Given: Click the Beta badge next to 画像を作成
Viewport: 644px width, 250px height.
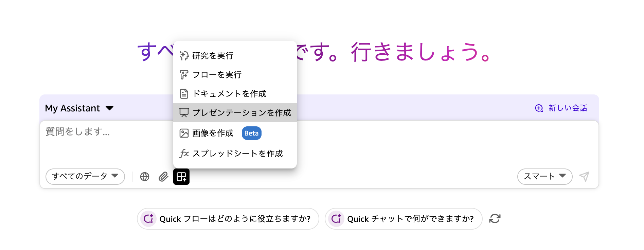Looking at the screenshot, I should 251,133.
